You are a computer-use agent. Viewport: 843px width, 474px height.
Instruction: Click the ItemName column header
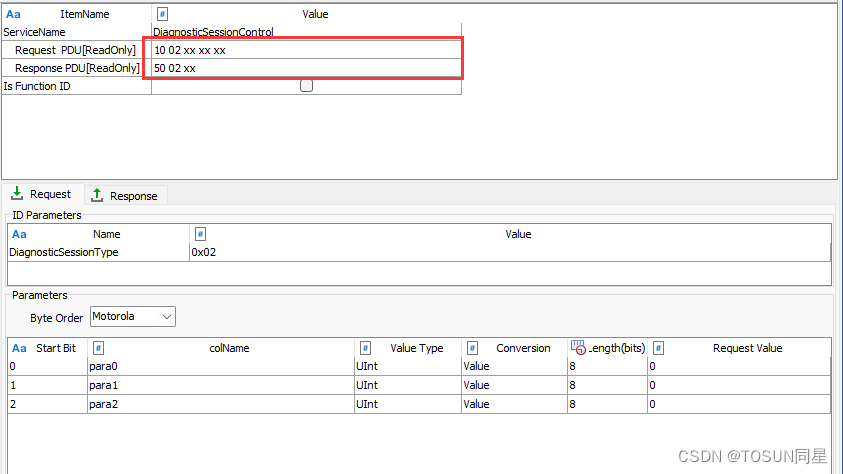[x=84, y=15]
